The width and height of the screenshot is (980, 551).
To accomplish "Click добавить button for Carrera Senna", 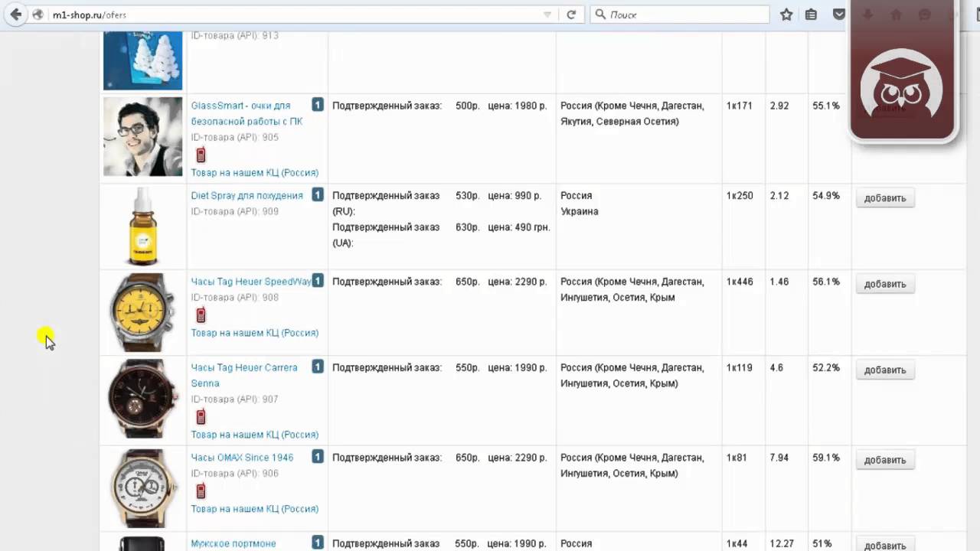I will [885, 370].
